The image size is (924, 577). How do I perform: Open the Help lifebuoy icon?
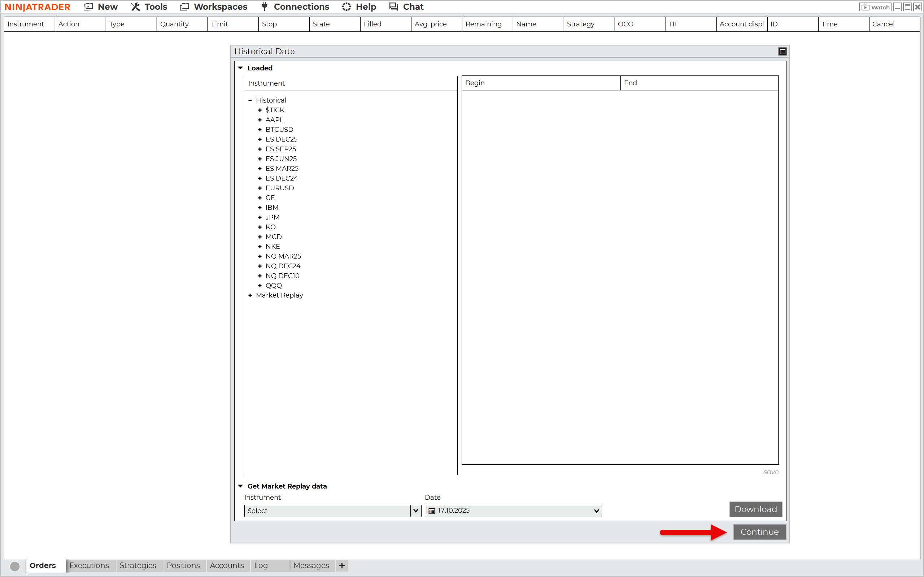pos(346,6)
